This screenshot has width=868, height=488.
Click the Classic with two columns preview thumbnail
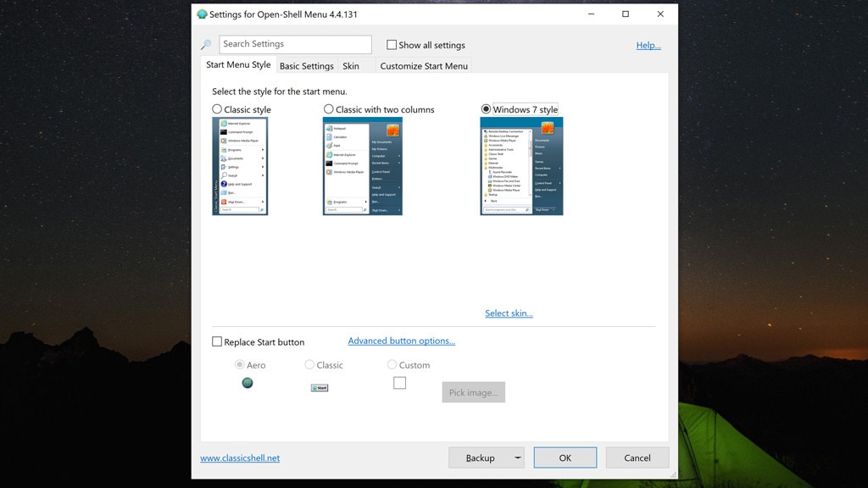pyautogui.click(x=363, y=166)
